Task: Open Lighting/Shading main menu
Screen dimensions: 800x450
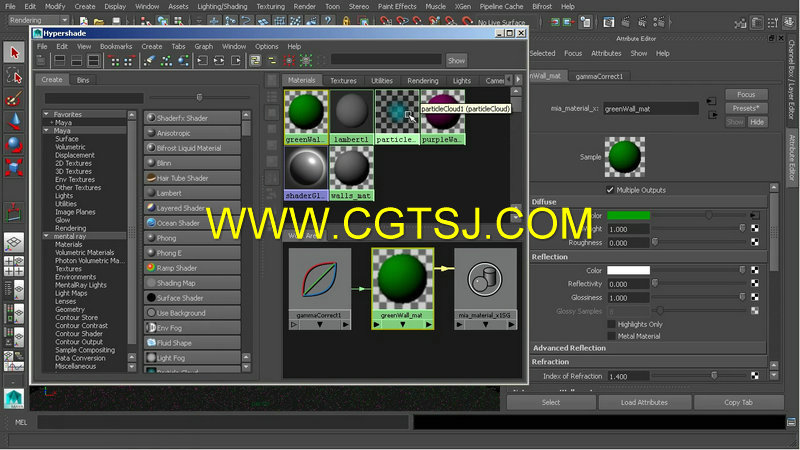Action: (x=222, y=7)
